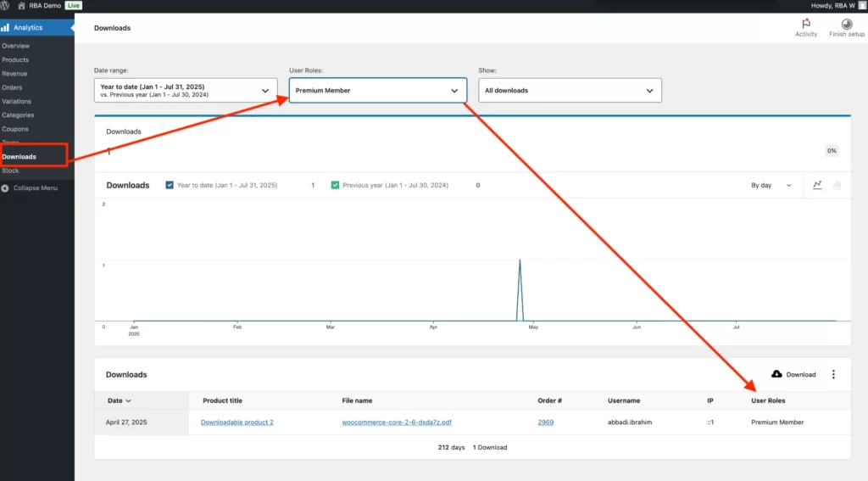Switch to line chart view icon
Viewport: 868px width, 481px height.
click(x=817, y=185)
